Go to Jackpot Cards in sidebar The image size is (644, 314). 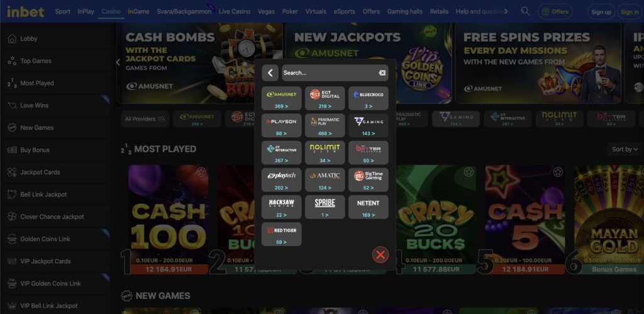pos(40,172)
